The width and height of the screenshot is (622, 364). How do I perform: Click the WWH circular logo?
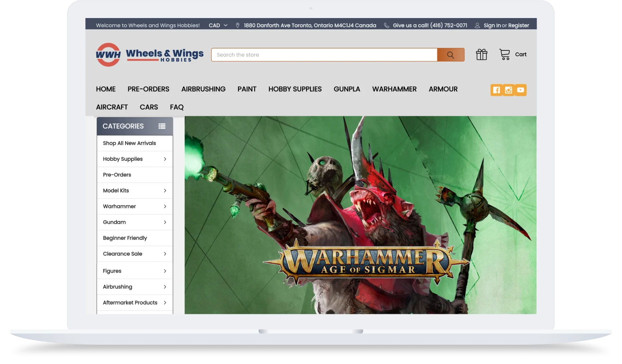pos(108,55)
